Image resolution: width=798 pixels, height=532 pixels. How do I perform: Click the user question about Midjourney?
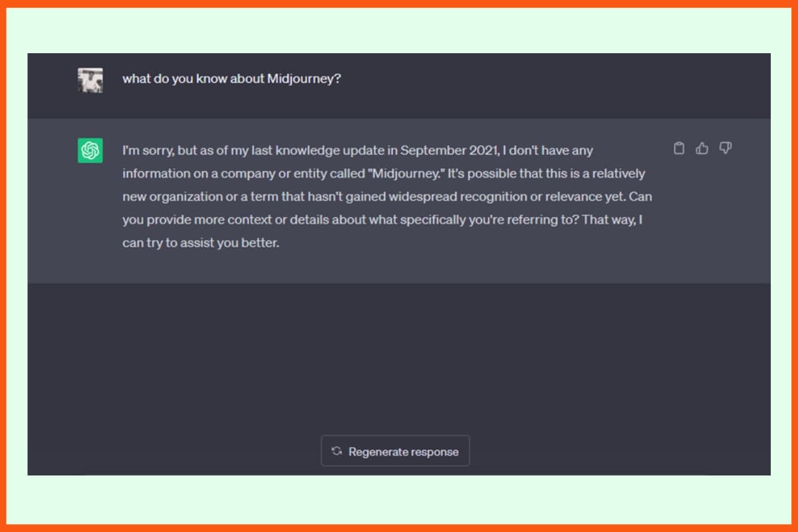coord(231,78)
